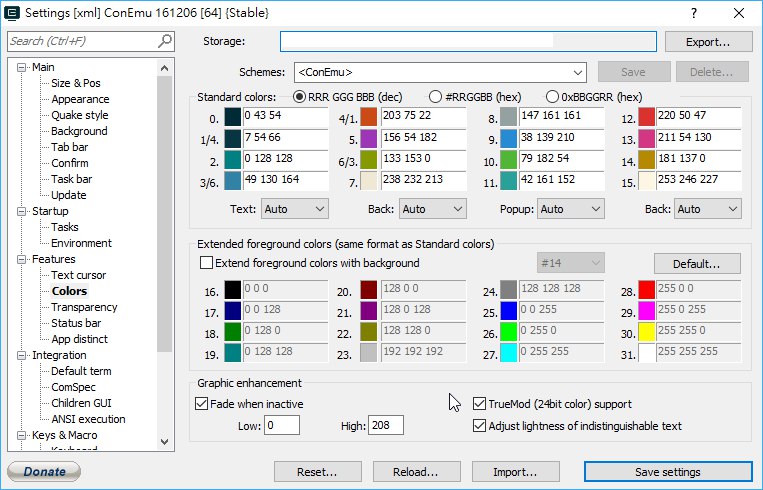The image size is (763, 490).
Task: Click the Storage path field
Action: [x=468, y=41]
